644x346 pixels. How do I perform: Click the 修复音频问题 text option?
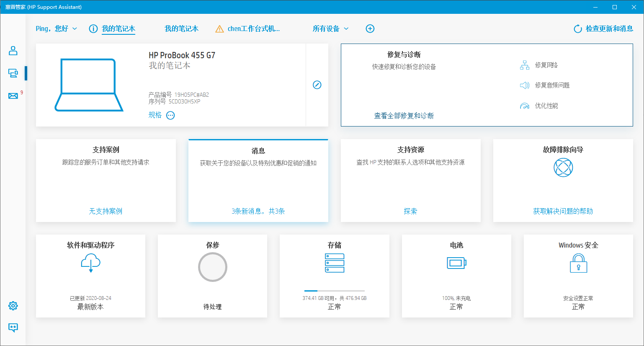552,85
